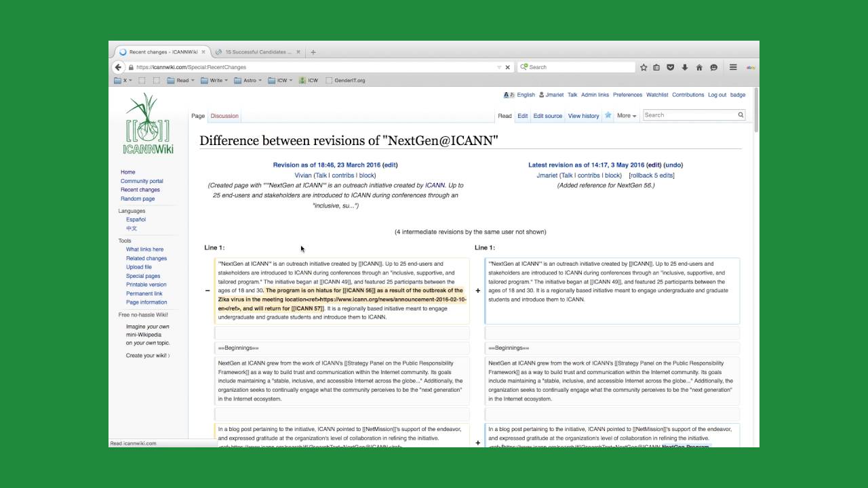Click rollback 5 edits link

tap(652, 176)
